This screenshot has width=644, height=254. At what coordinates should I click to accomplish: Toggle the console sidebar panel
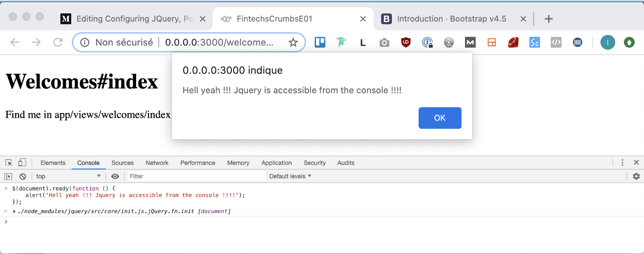tap(8, 176)
